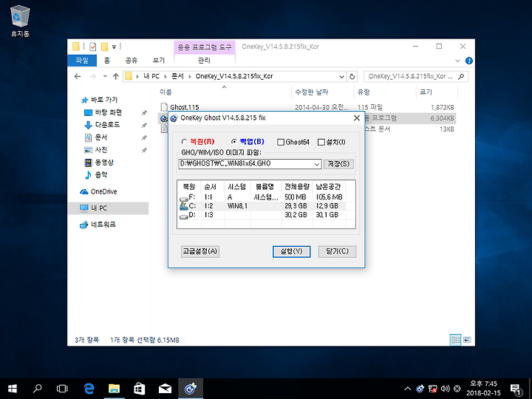Image resolution: width=532 pixels, height=399 pixels.
Task: Go forward in Explorer navigation
Action: 92,77
